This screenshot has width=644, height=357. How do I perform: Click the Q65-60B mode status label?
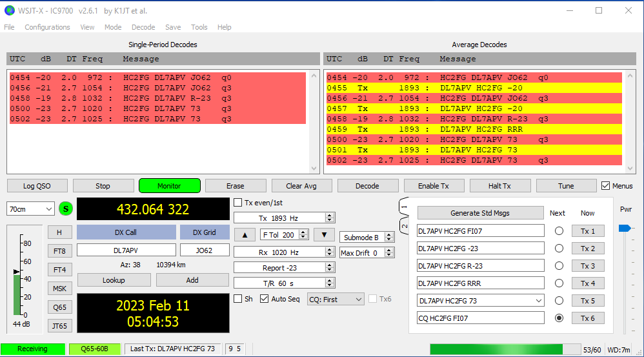coord(94,349)
